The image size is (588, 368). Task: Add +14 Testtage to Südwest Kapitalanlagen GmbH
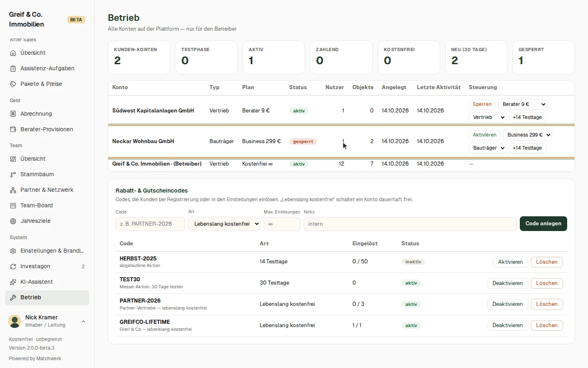pos(527,117)
